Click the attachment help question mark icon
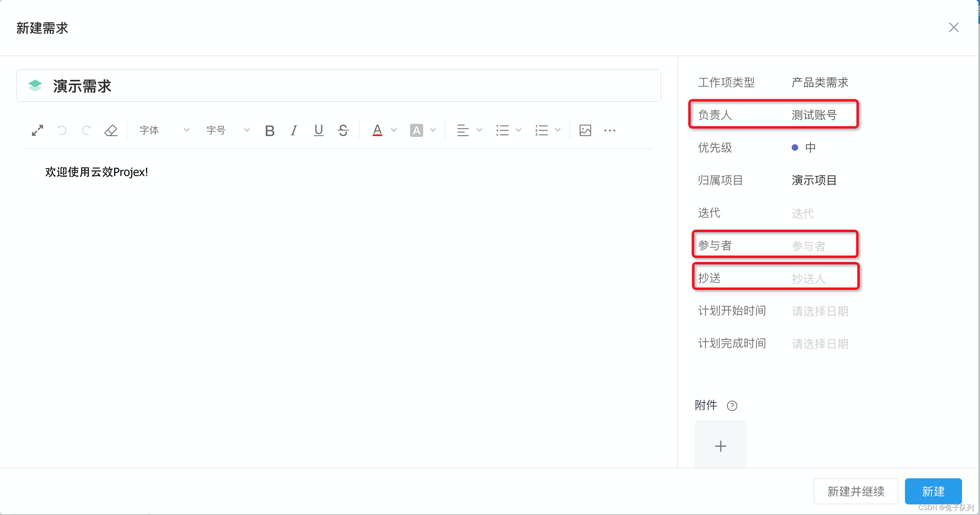 click(732, 406)
